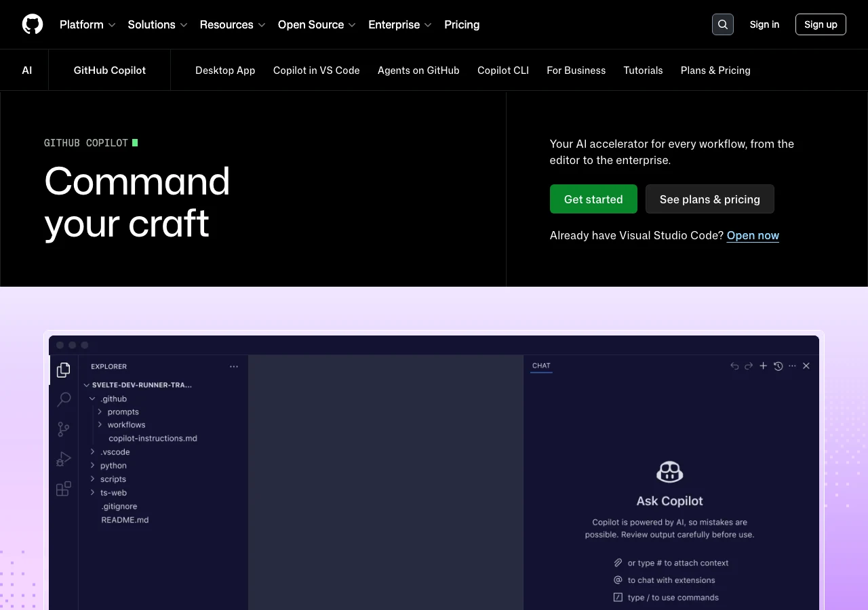Open the For Business tab

576,70
